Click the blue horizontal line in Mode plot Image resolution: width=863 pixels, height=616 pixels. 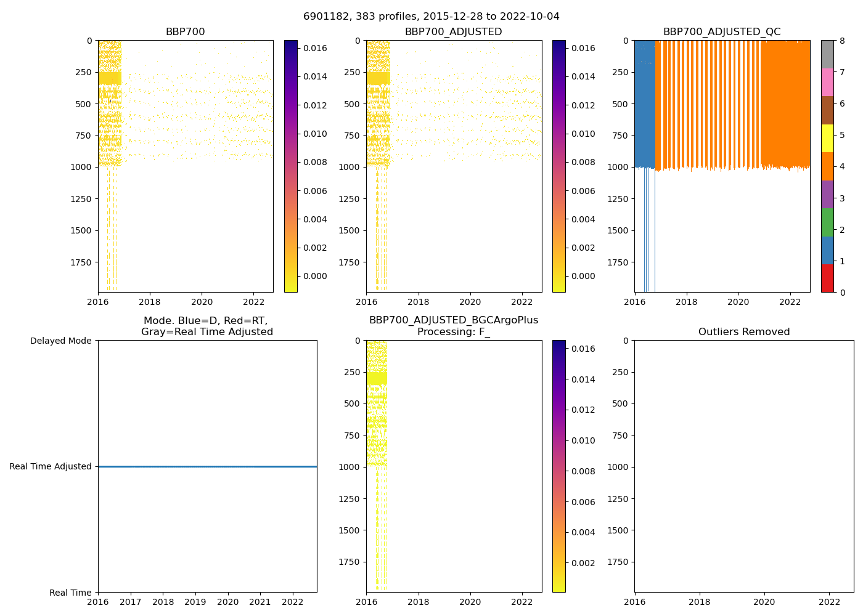click(207, 467)
